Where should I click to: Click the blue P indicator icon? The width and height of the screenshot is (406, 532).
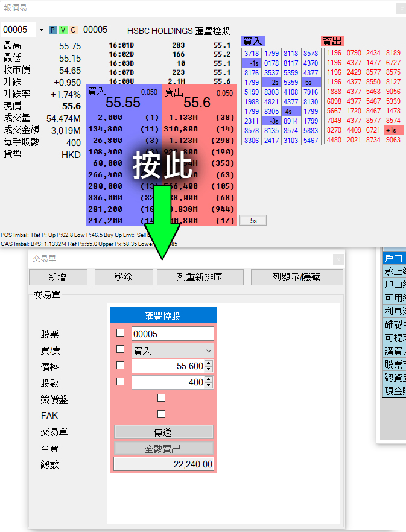coord(53,30)
